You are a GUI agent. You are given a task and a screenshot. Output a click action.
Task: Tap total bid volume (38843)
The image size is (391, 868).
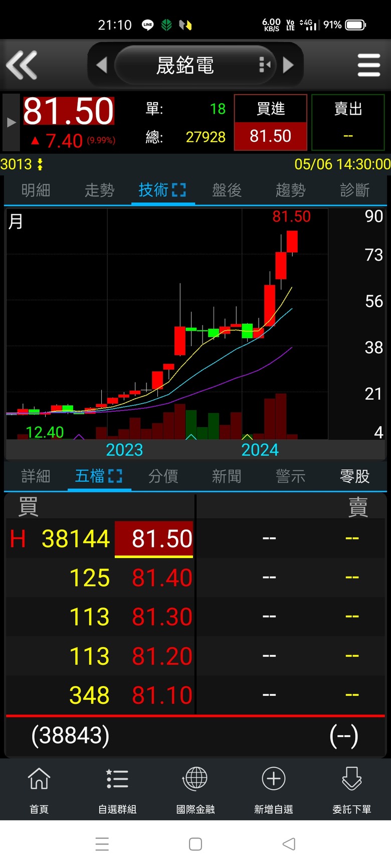[71, 735]
